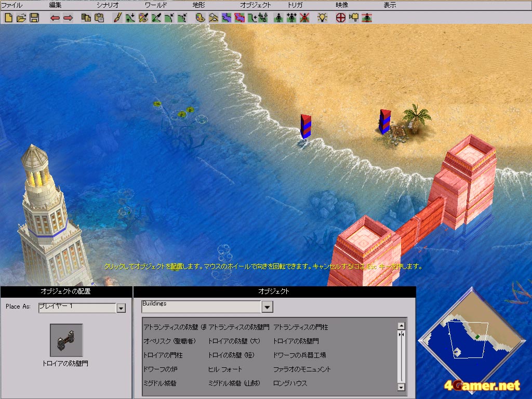The width and height of the screenshot is (532, 399).
Task: Select the mountain terrain type icon
Action: coord(214,18)
